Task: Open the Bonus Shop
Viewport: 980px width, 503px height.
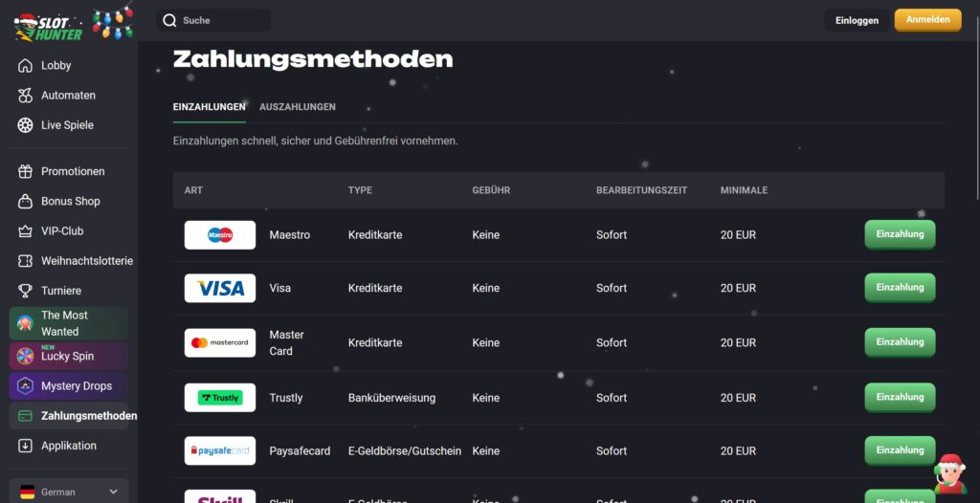Action: point(70,202)
